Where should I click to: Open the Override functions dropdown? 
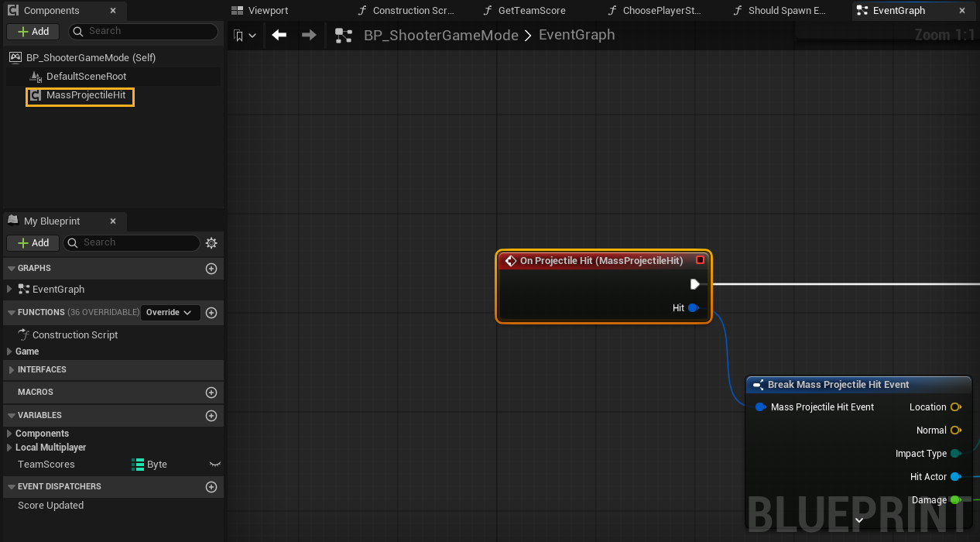point(170,313)
